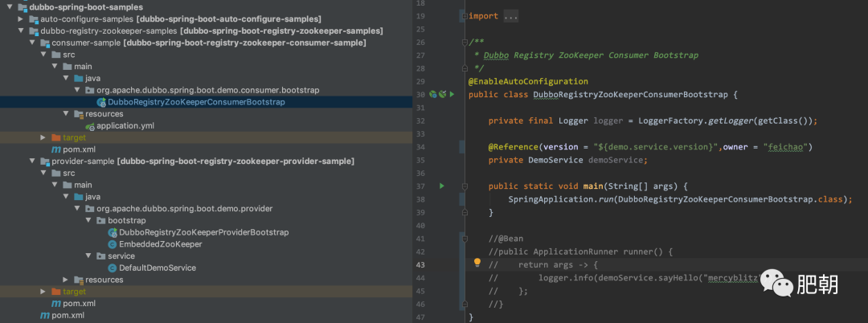Open the application.yml file

click(125, 125)
